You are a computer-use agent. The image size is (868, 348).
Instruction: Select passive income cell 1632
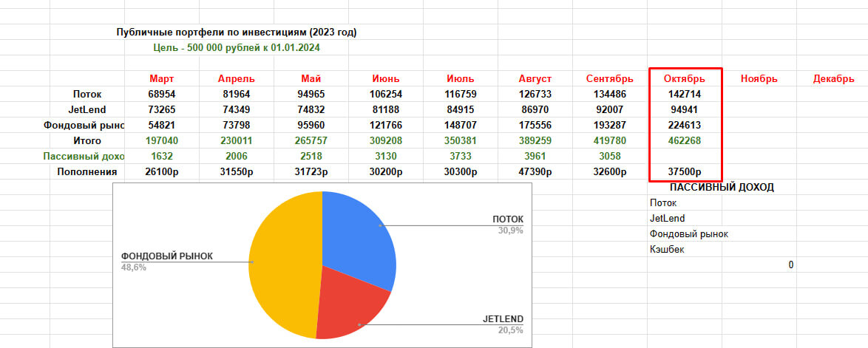[x=162, y=156]
